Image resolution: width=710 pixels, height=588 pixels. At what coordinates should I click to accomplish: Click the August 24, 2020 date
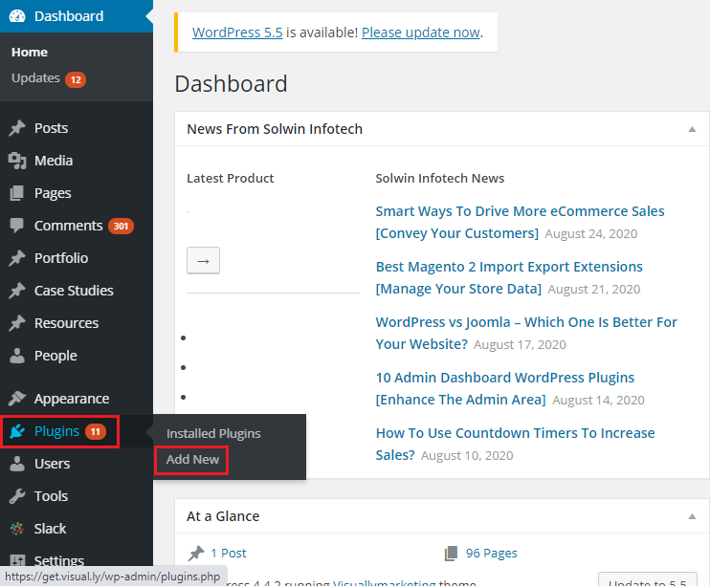click(x=591, y=234)
